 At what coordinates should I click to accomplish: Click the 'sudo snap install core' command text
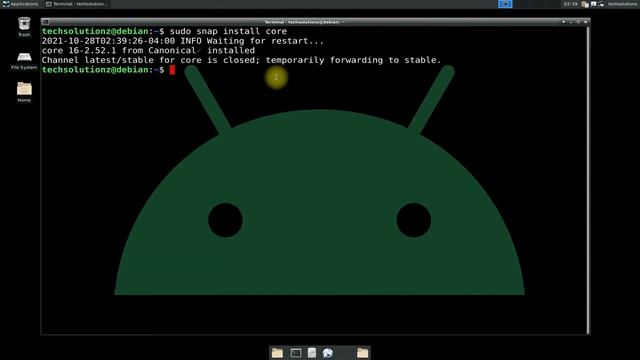[x=228, y=31]
